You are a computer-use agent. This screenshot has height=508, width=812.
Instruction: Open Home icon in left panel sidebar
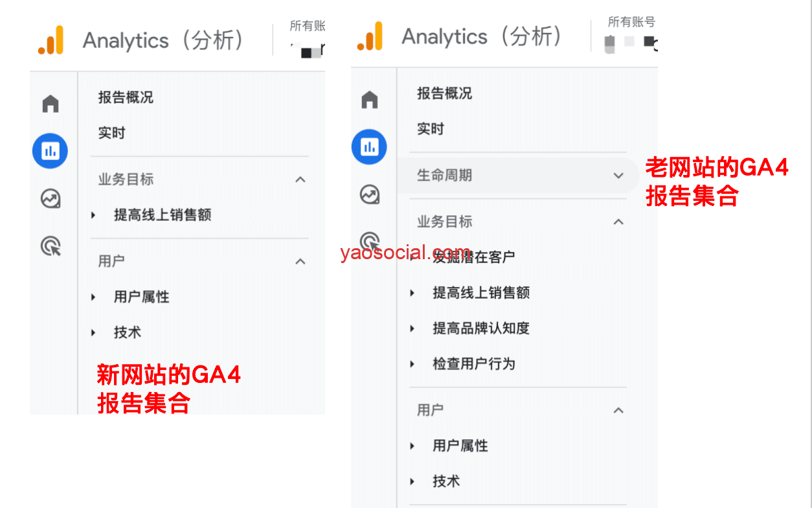pos(51,103)
